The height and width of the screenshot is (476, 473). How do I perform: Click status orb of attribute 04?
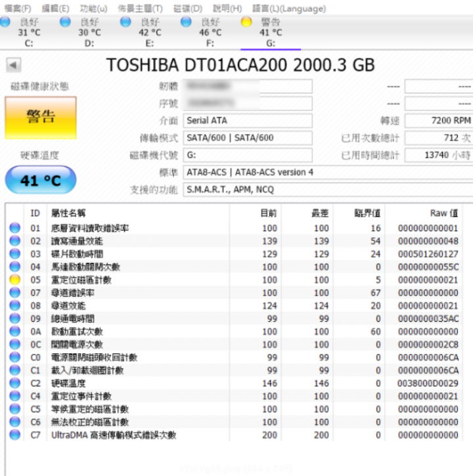[x=15, y=267]
